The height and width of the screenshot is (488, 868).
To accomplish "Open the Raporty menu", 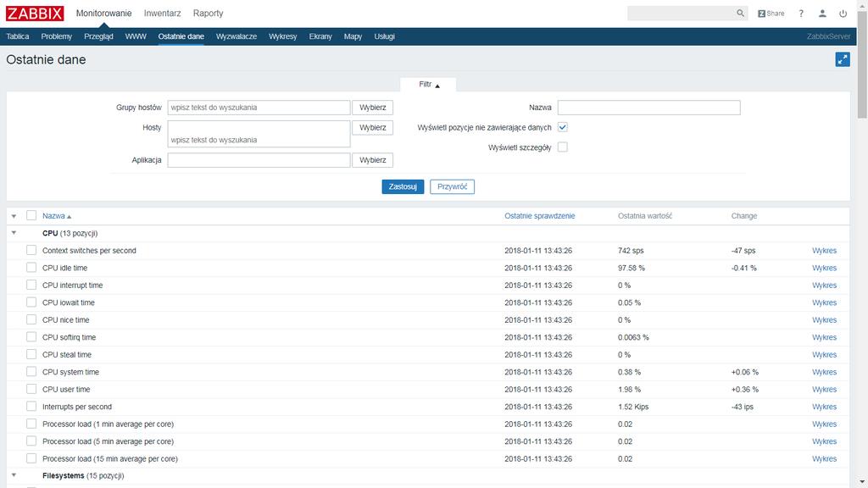I will 209,14.
